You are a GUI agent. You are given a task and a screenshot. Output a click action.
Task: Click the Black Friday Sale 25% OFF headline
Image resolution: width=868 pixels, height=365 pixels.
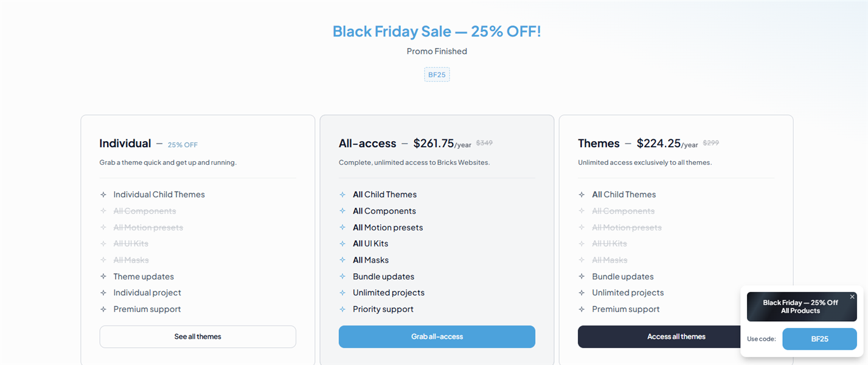[x=437, y=31]
